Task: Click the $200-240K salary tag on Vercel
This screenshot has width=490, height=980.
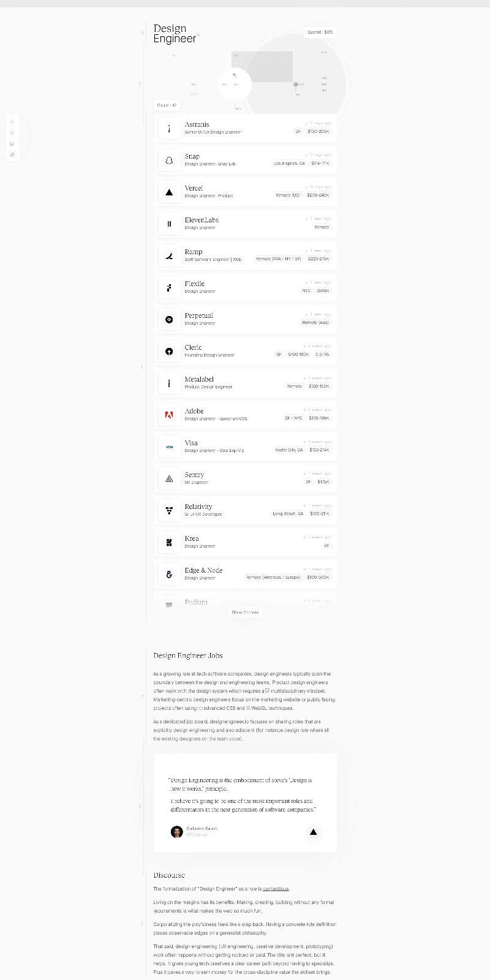Action: pyautogui.click(x=318, y=195)
